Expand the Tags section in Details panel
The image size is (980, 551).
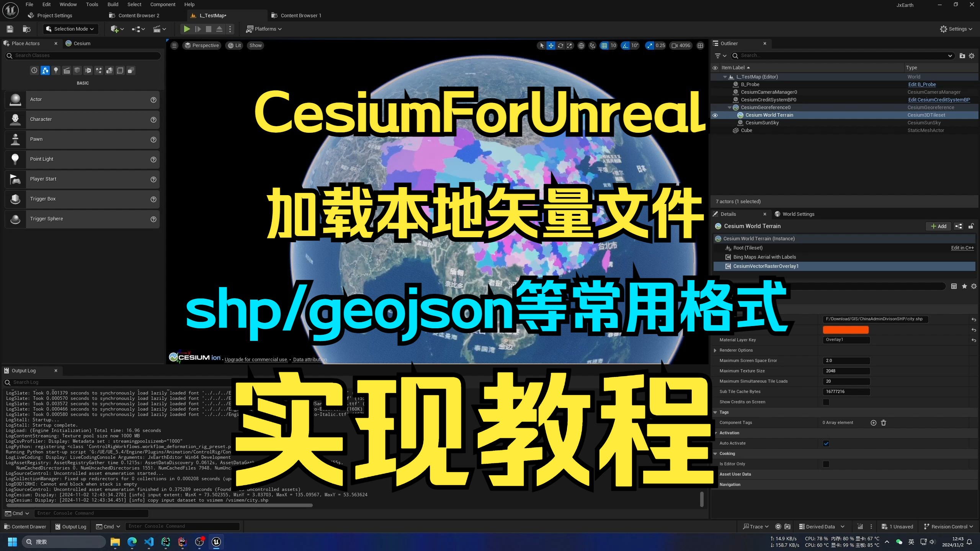pyautogui.click(x=716, y=412)
